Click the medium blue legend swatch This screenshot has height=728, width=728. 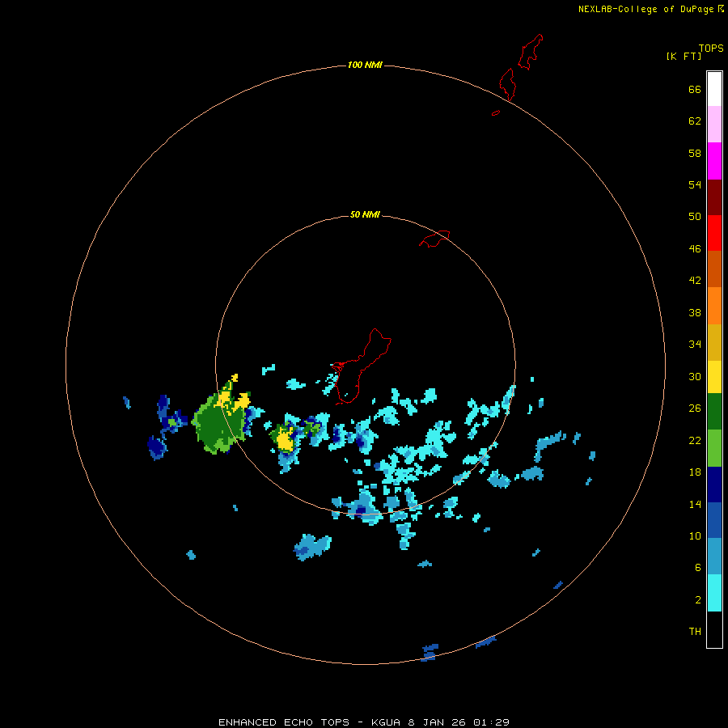(714, 520)
